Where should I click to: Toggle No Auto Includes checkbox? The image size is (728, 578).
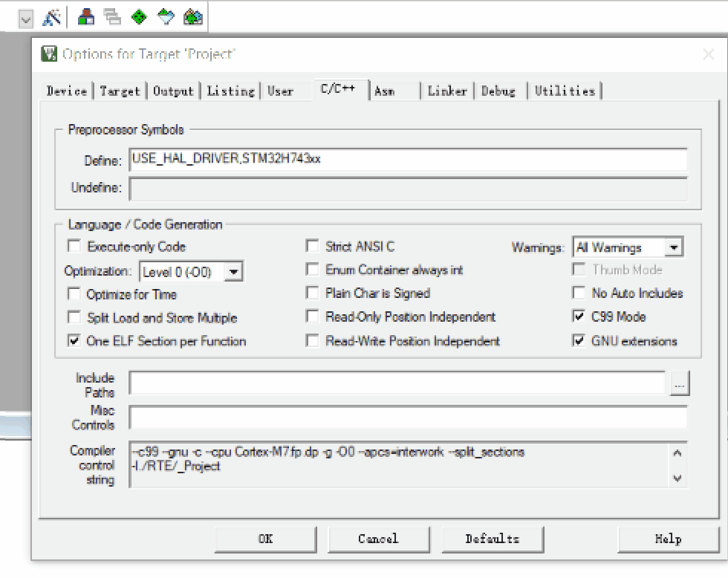[579, 293]
